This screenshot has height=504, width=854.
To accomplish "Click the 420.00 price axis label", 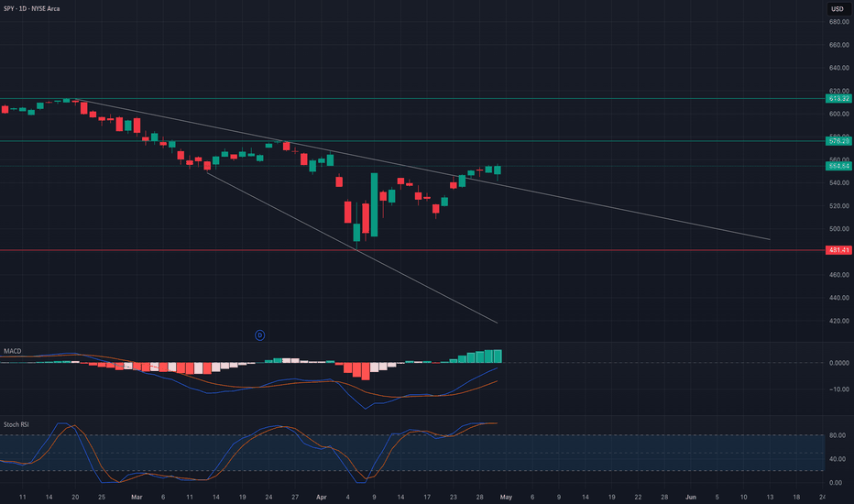I will coord(838,321).
